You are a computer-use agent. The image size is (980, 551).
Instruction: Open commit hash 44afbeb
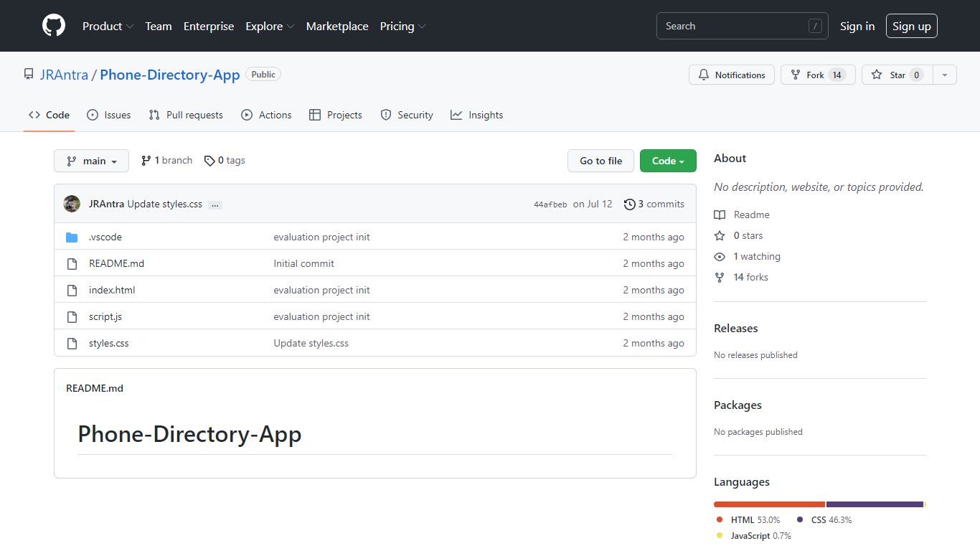tap(550, 204)
